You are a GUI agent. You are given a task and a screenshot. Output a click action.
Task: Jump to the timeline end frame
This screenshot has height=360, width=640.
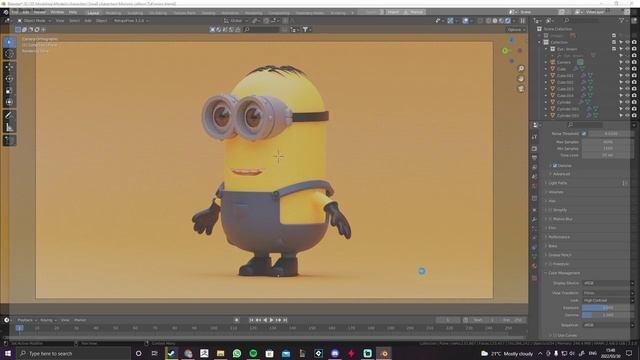pyautogui.click(x=285, y=320)
